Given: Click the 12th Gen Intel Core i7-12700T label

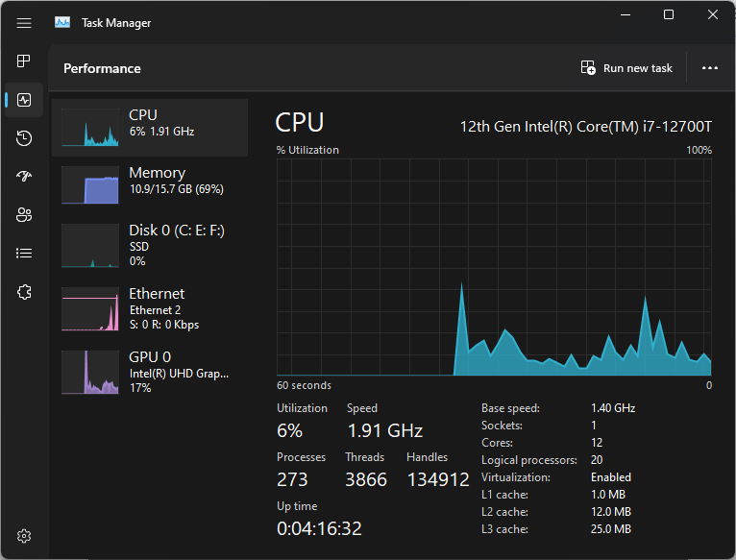Looking at the screenshot, I should click(x=585, y=127).
